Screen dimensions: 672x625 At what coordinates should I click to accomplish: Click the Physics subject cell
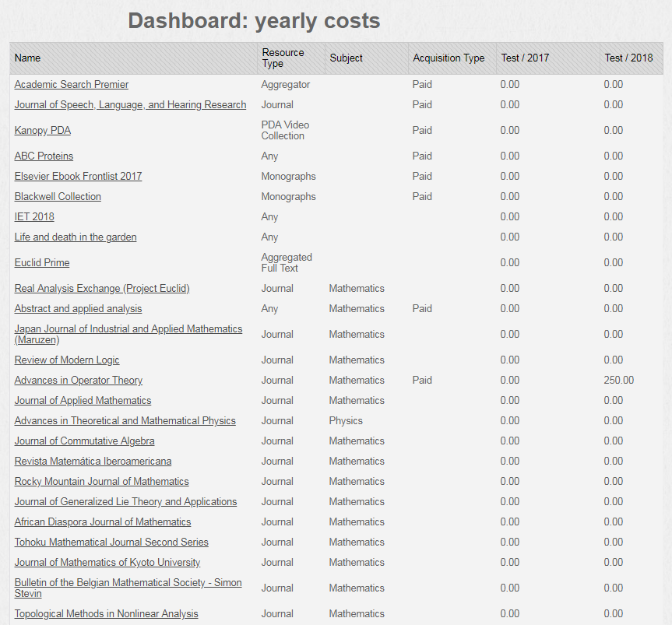[346, 420]
